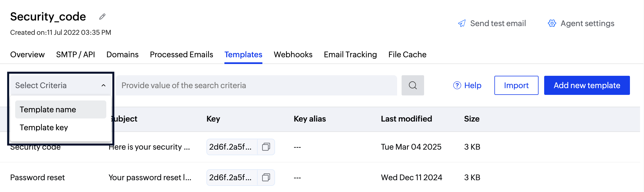Copy the Security code template key
The image size is (644, 192).
(266, 147)
